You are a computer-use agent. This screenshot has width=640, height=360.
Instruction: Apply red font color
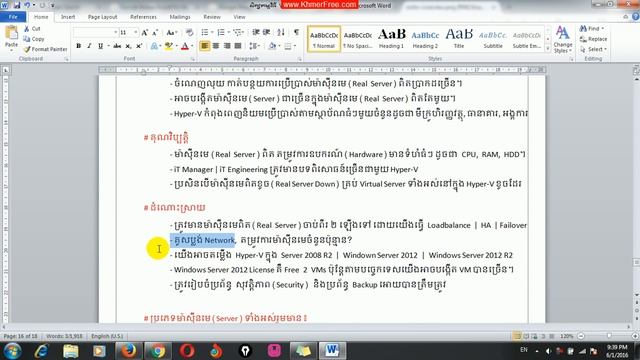[x=184, y=46]
